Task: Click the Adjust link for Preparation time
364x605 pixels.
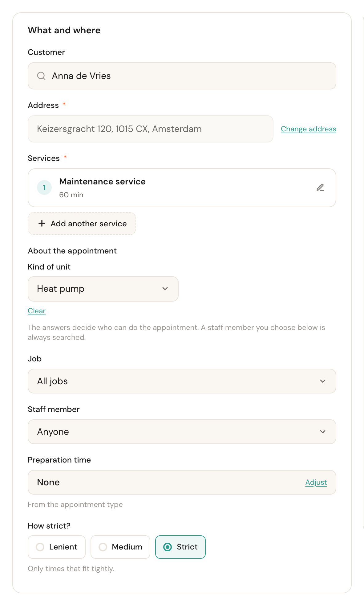Action: [x=316, y=482]
